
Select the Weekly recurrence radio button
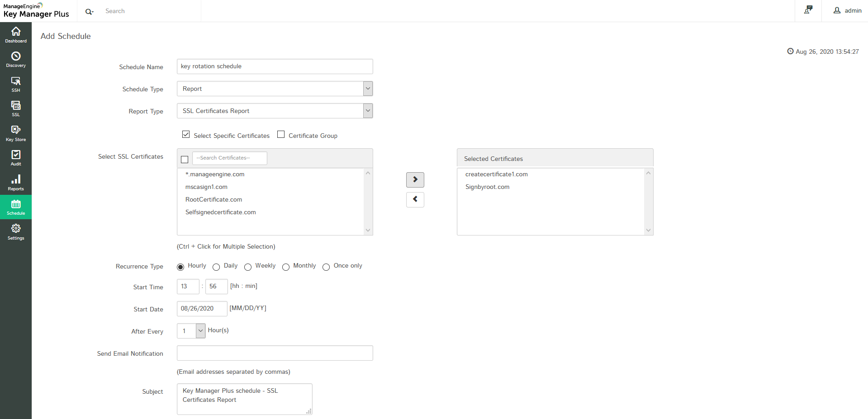pos(248,267)
